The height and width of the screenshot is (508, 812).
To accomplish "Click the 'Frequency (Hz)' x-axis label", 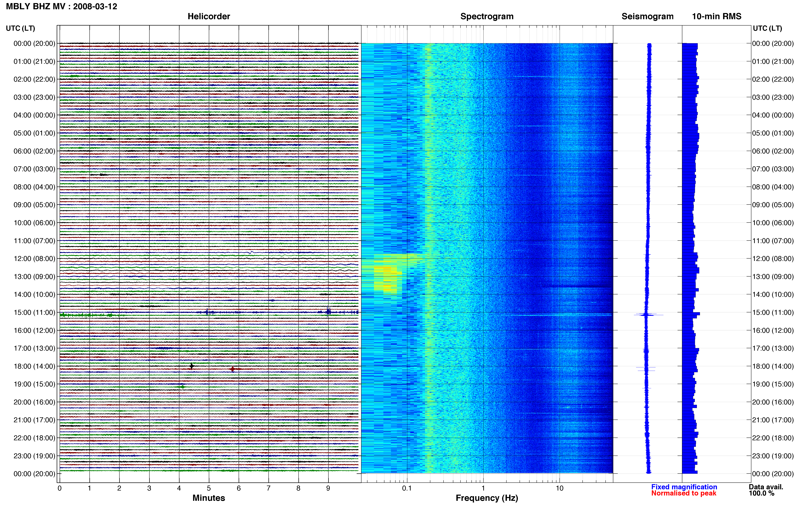I will click(487, 498).
